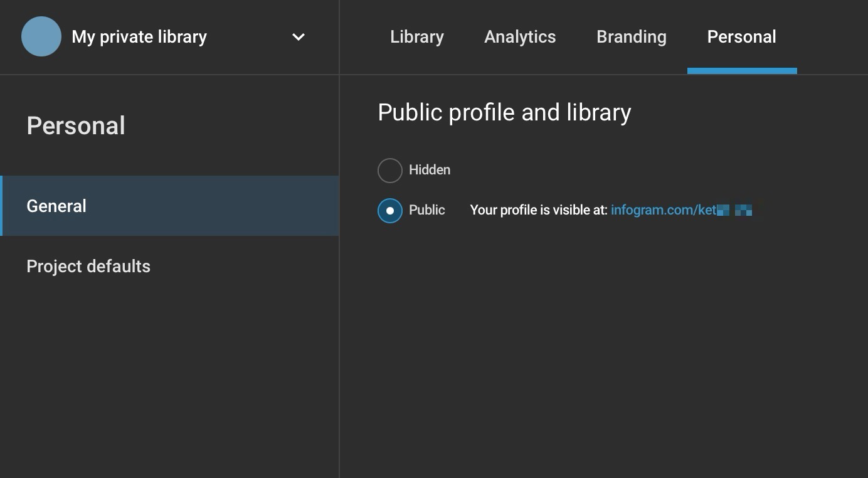
Task: Select the Personal tab
Action: pos(742,36)
